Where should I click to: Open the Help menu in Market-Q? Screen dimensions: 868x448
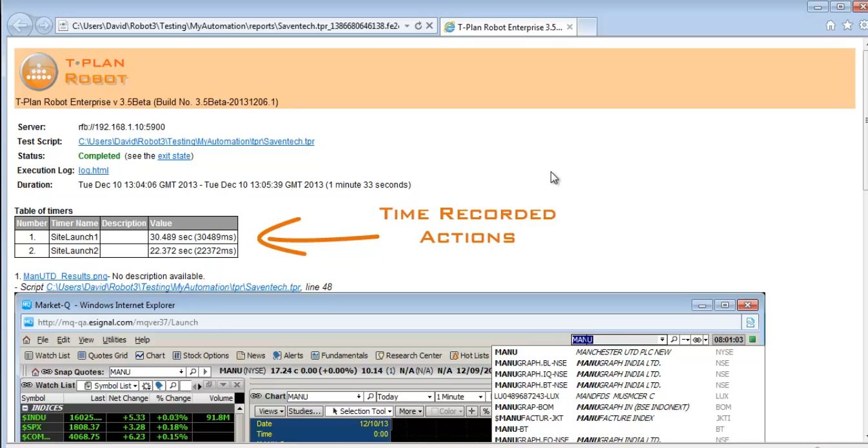pos(142,340)
